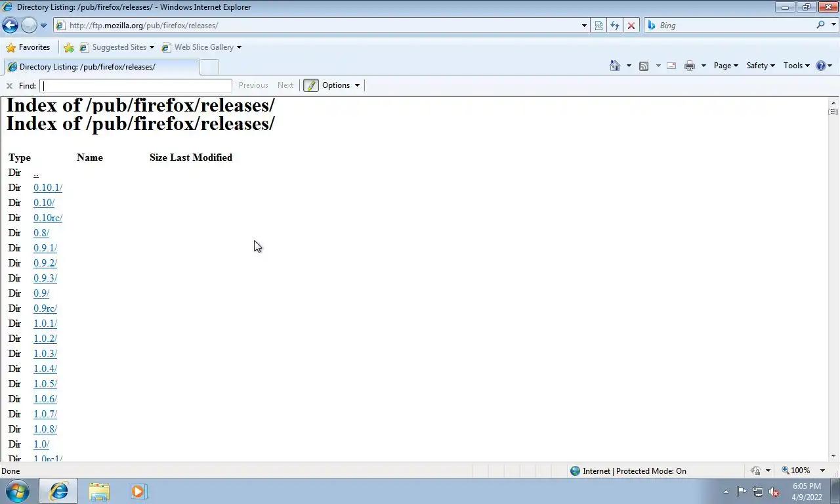
Task: Expand the address bar history dropdown
Action: pyautogui.click(x=584, y=26)
